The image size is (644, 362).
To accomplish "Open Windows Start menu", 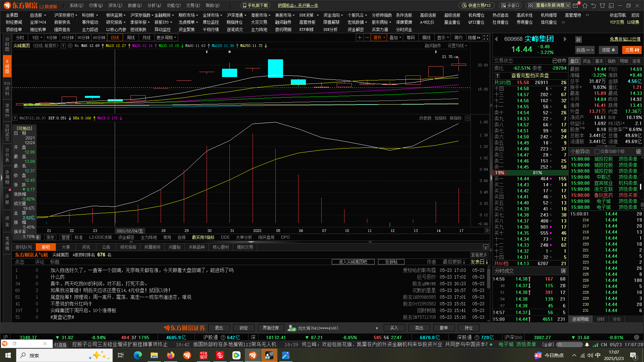I will click(x=8, y=355).
